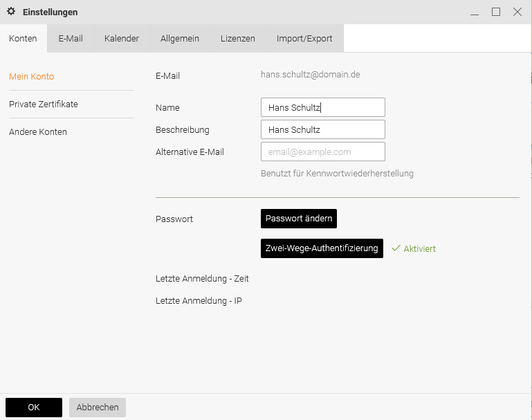The image size is (532, 420).
Task: Open Private Zertifikate in the sidebar
Action: point(44,104)
